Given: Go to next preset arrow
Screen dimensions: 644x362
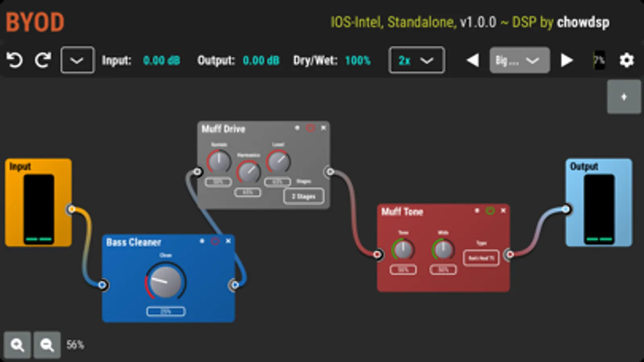Looking at the screenshot, I should click(x=567, y=60).
